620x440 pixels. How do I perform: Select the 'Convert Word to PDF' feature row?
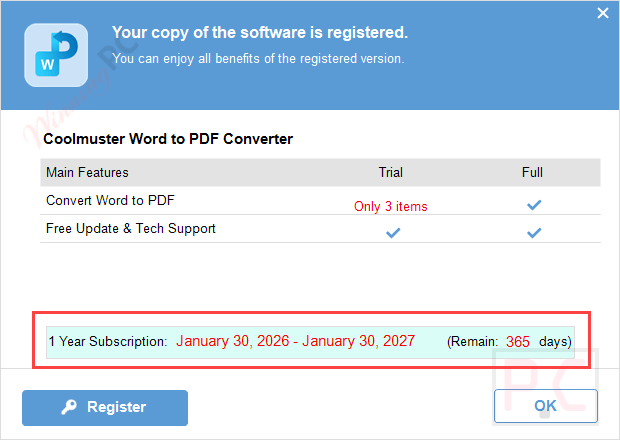pos(320,200)
